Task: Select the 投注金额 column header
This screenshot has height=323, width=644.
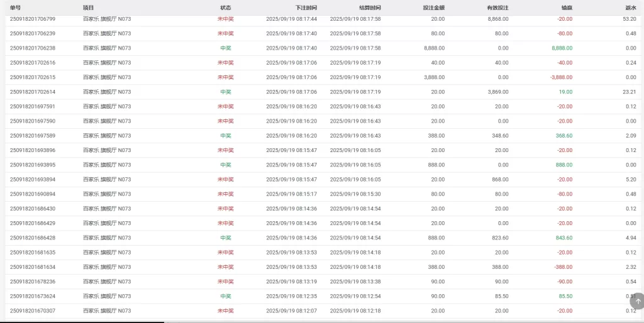Action: pos(433,8)
